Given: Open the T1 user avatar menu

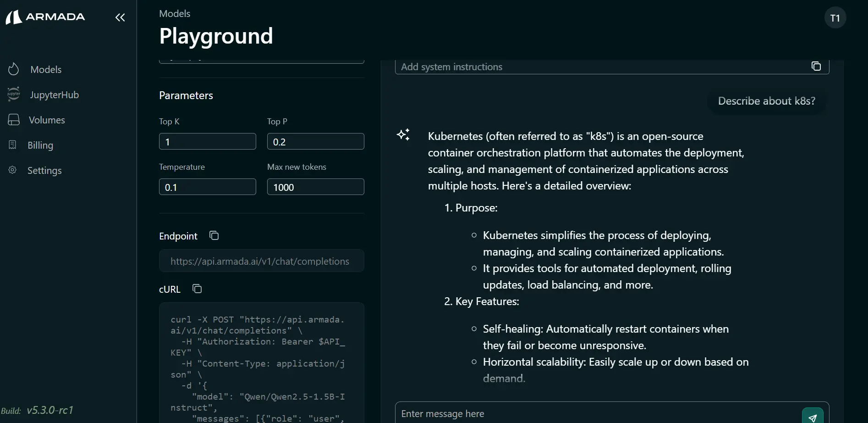Looking at the screenshot, I should [835, 18].
